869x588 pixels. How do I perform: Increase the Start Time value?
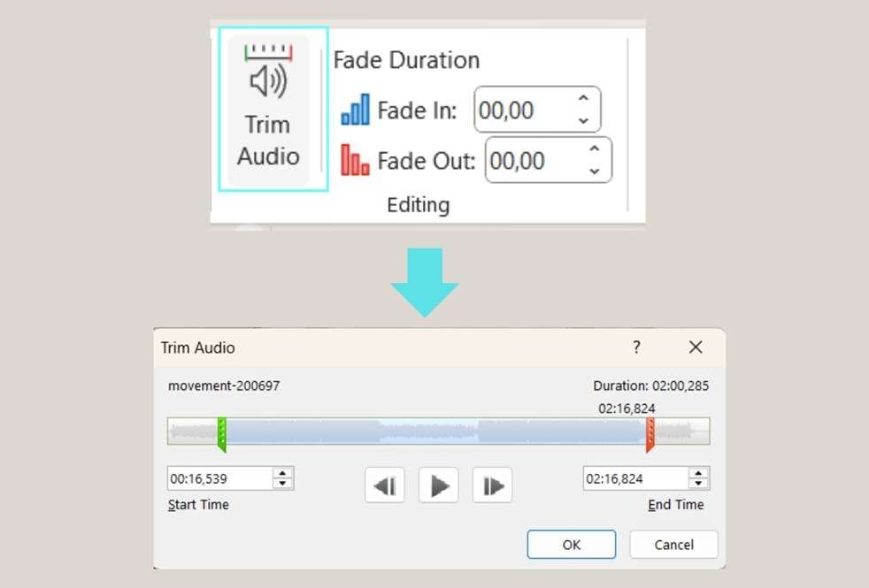(x=282, y=473)
